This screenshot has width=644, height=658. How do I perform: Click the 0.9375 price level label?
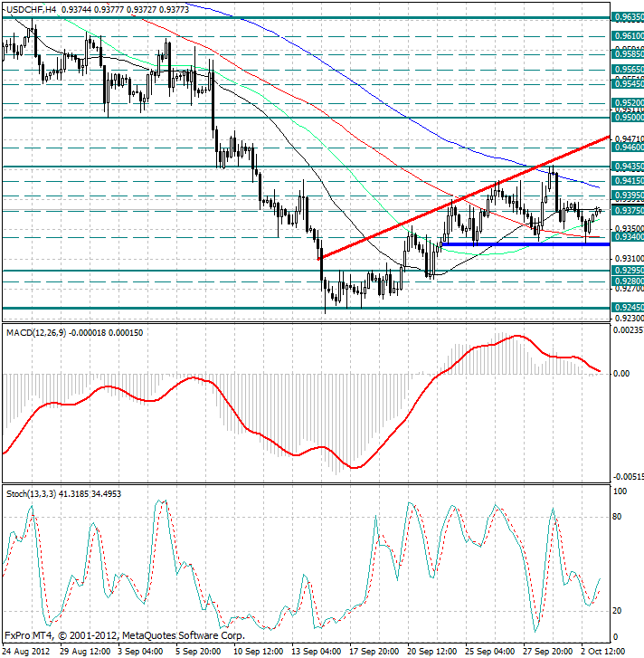click(628, 210)
